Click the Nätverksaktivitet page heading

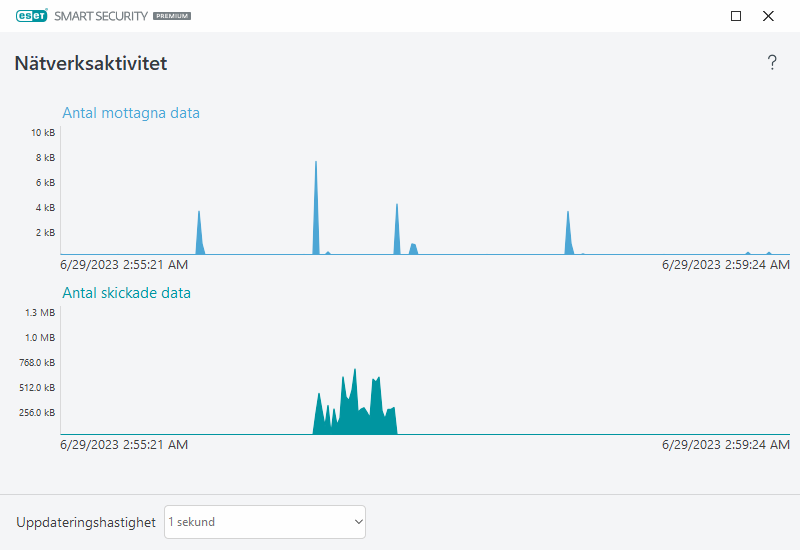91,64
